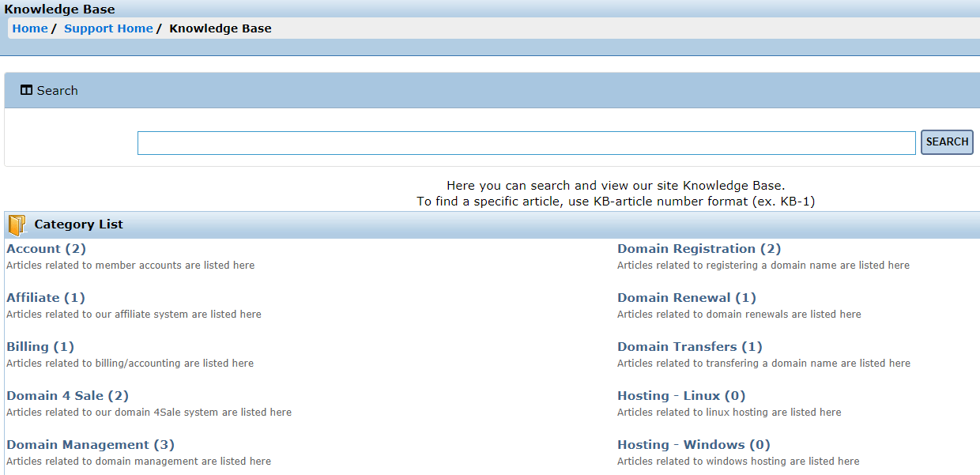Open the Domain 4 Sale (2) category
This screenshot has width=980, height=475.
click(x=67, y=396)
